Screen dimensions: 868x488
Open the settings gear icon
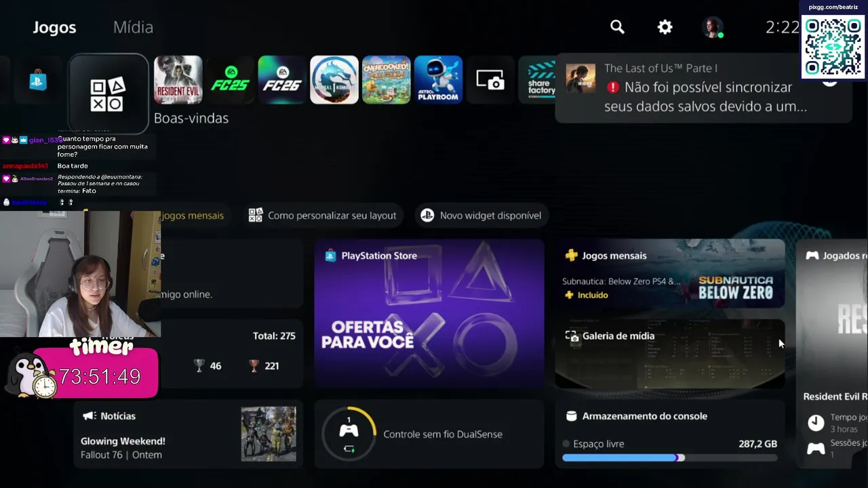coord(665,27)
